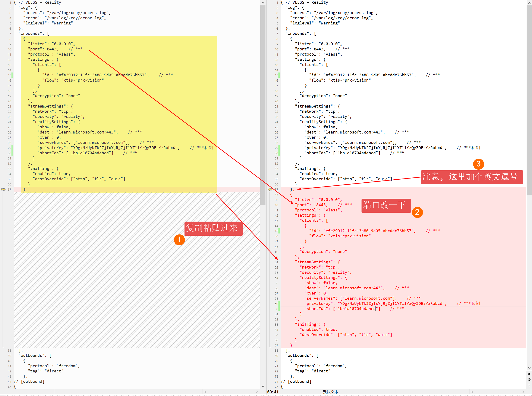Click line number 60 in the right pane gutter
Image resolution: width=532 pixels, height=396 pixels.
[x=276, y=309]
